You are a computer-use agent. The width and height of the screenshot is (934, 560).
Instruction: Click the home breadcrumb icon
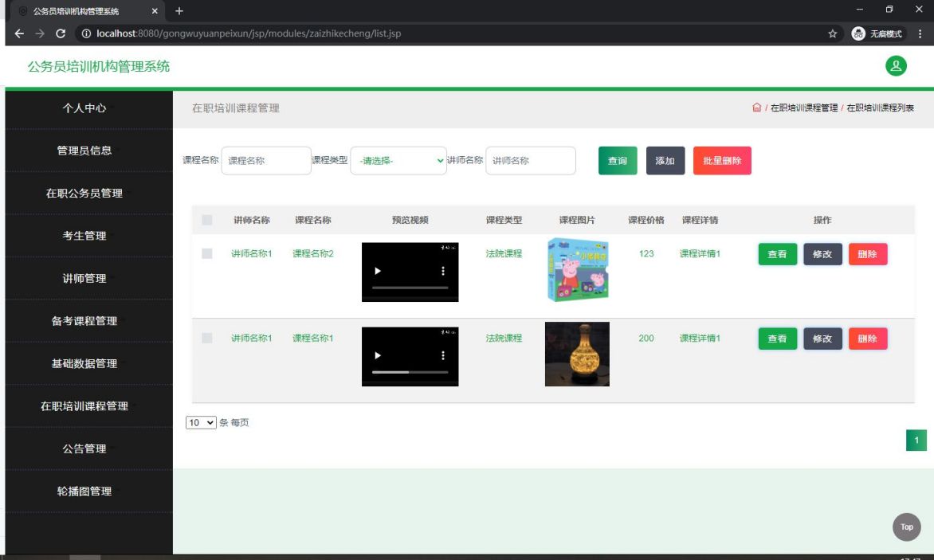[756, 108]
